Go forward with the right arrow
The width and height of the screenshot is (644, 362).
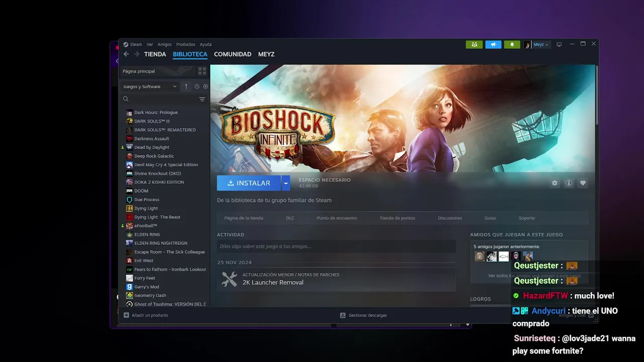point(137,54)
